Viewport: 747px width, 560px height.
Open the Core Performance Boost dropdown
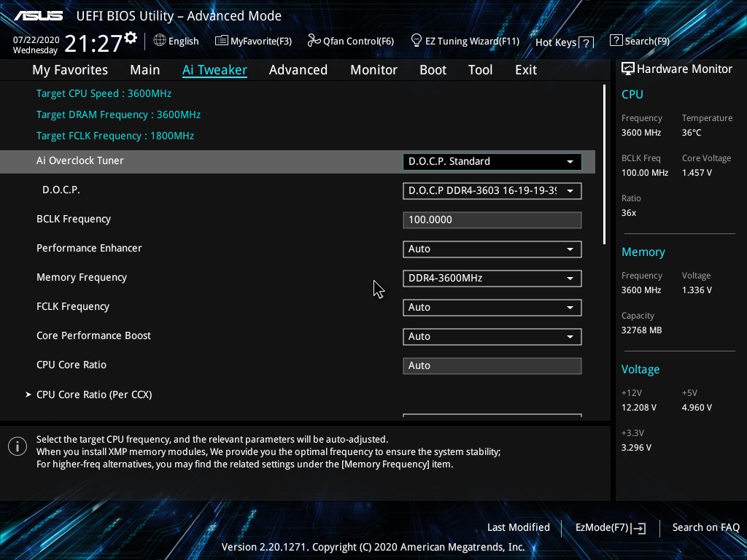492,336
